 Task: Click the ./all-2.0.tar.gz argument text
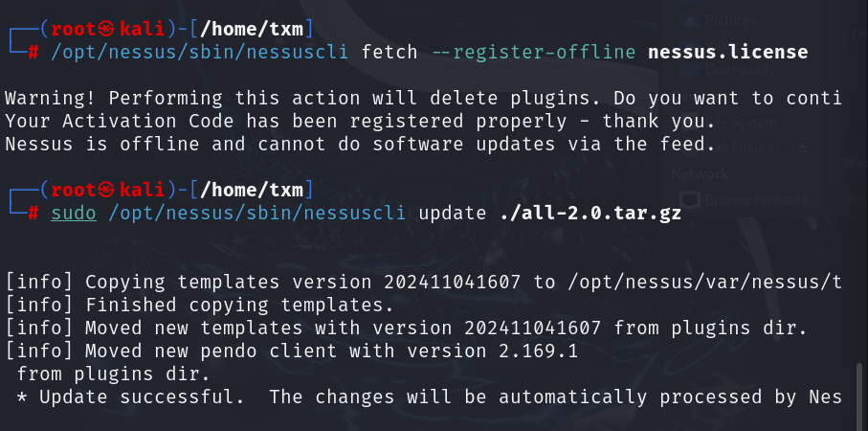pos(590,214)
